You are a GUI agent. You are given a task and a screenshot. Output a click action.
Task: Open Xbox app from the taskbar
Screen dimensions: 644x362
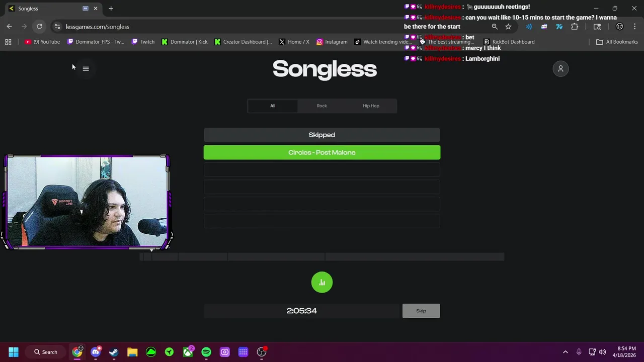188,352
